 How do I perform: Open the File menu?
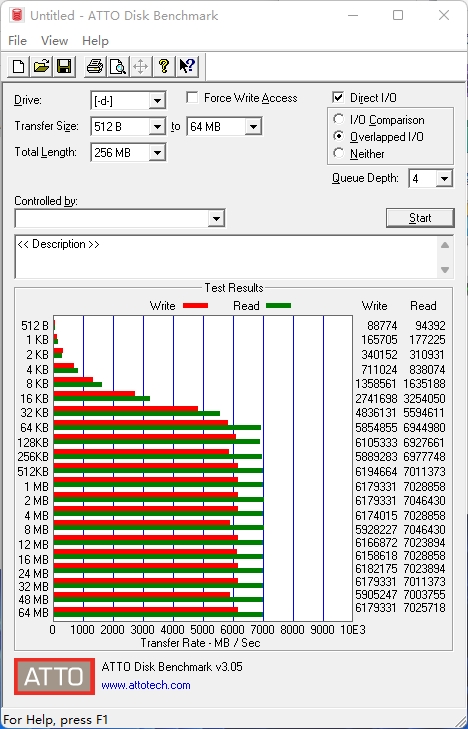pos(18,41)
